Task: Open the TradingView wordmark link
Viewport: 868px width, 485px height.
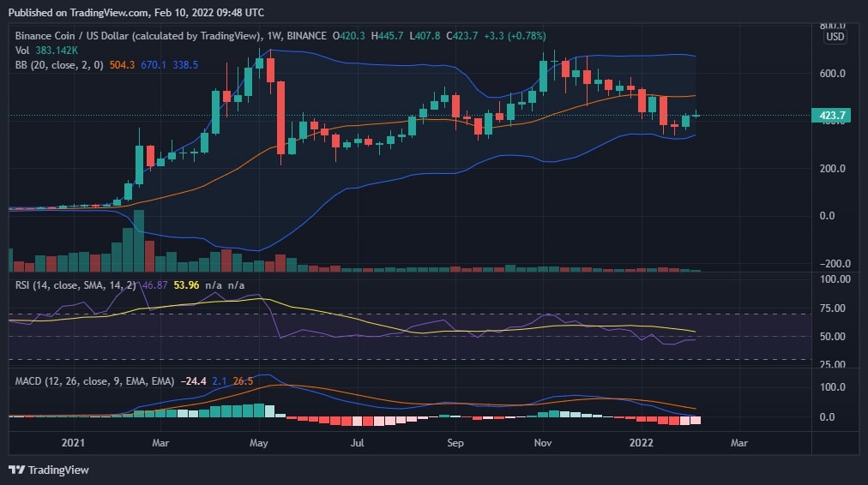Action: coord(58,470)
